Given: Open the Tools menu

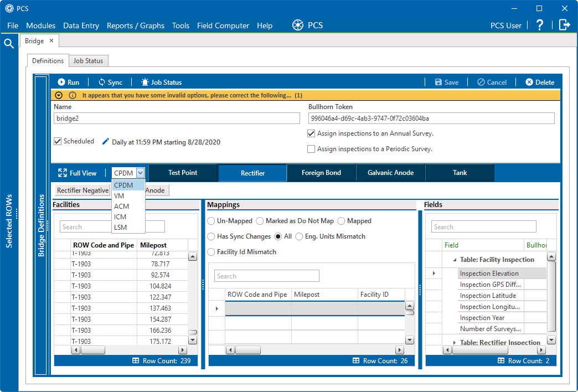Looking at the screenshot, I should (x=180, y=25).
